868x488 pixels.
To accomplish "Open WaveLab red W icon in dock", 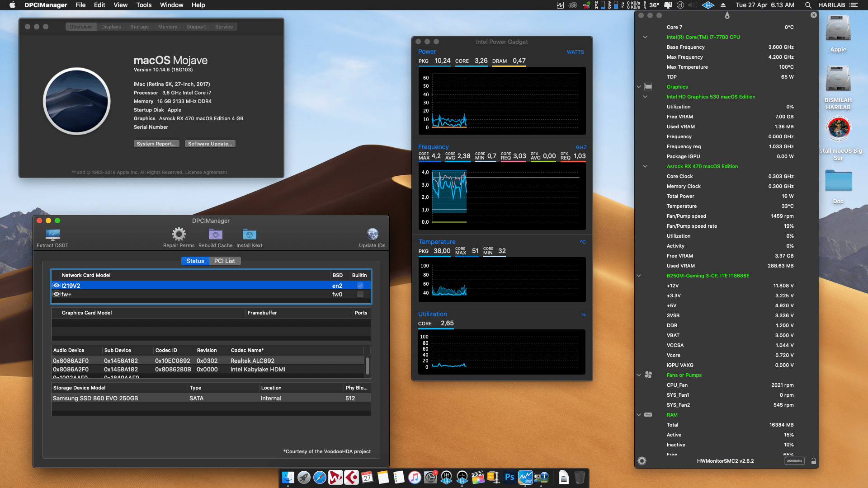I will (x=335, y=477).
